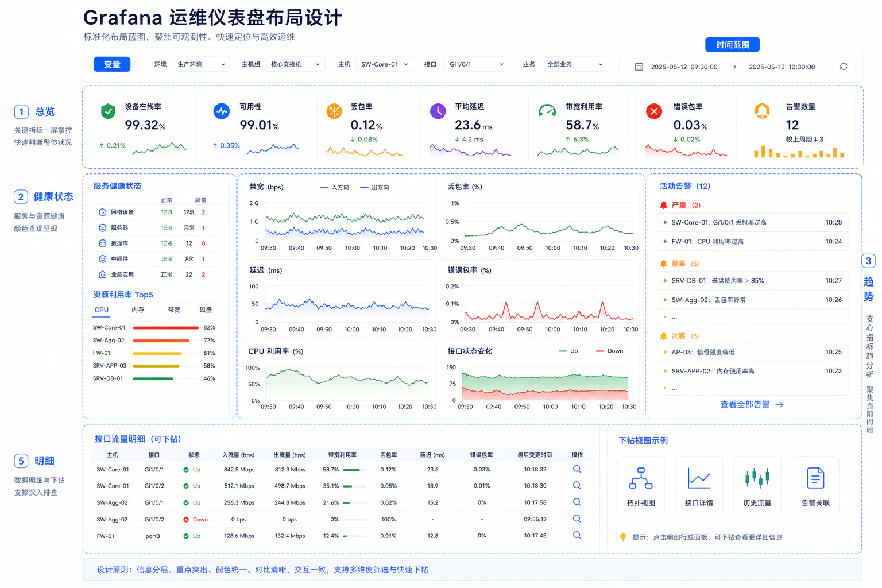Click the start time 2025-05-12 09:30:00
This screenshot has width=882, height=588.
pyautogui.click(x=684, y=67)
